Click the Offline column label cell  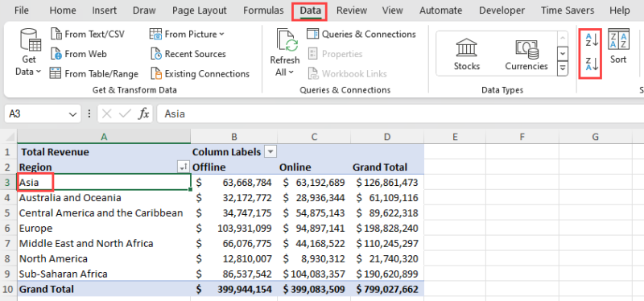[x=234, y=167]
